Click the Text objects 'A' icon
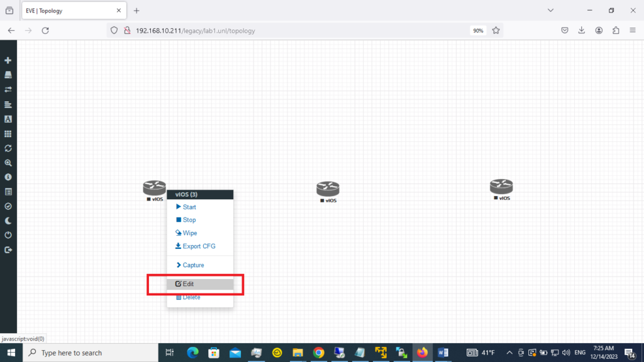 pyautogui.click(x=8, y=119)
